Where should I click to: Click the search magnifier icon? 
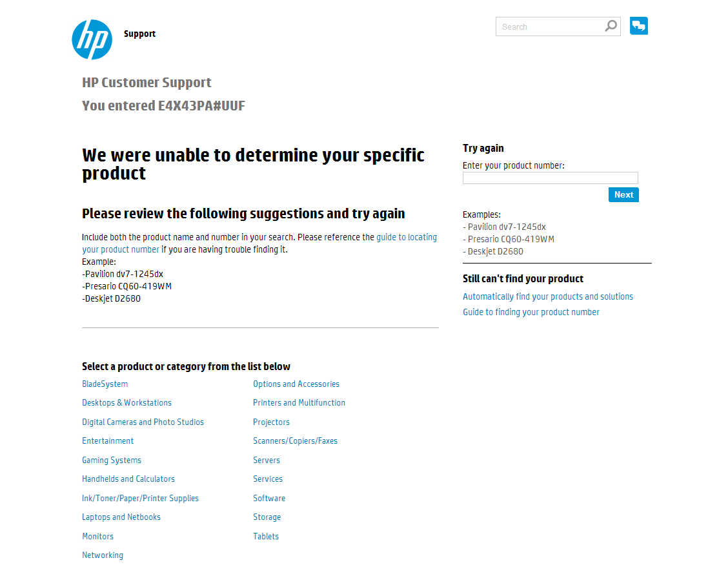pyautogui.click(x=609, y=26)
